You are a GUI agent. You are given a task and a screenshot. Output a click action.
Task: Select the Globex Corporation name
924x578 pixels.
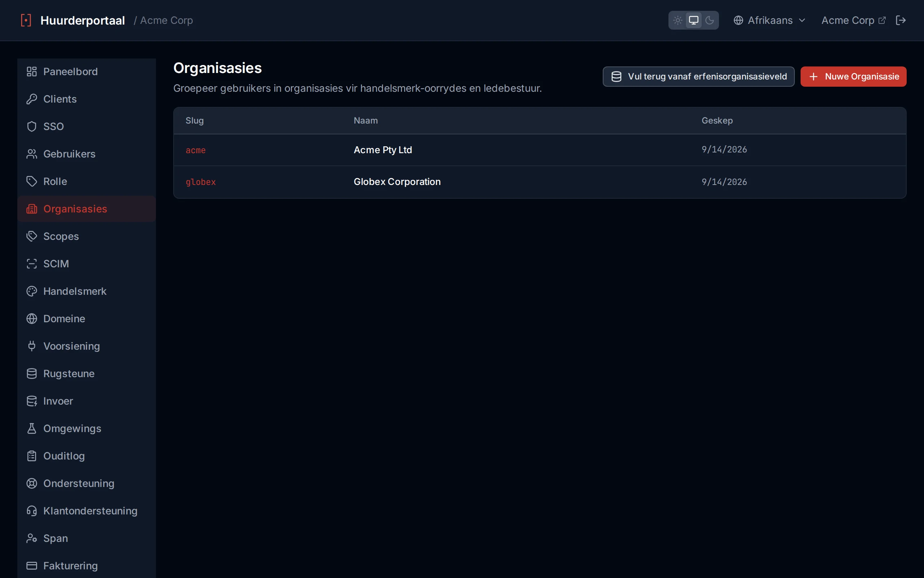[x=397, y=182]
